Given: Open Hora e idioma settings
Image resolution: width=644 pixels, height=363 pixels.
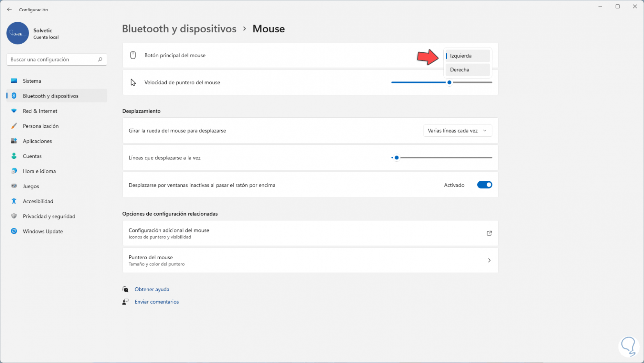Looking at the screenshot, I should coord(39,171).
